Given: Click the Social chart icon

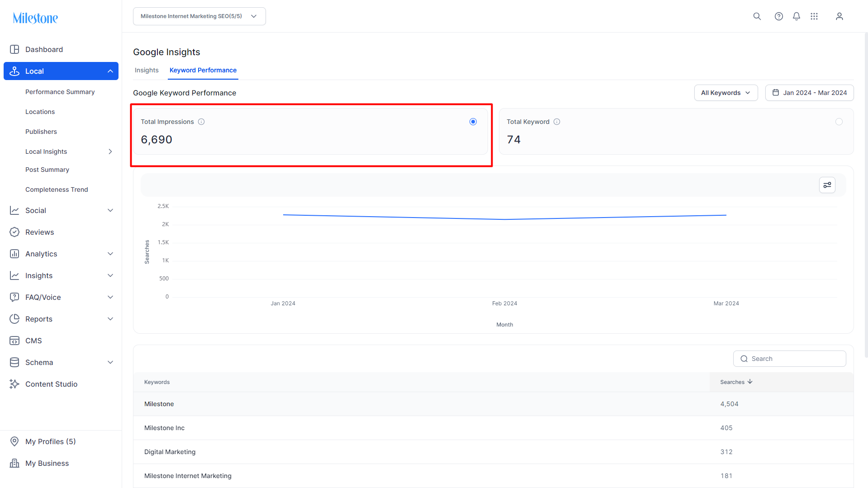Looking at the screenshot, I should 14,210.
